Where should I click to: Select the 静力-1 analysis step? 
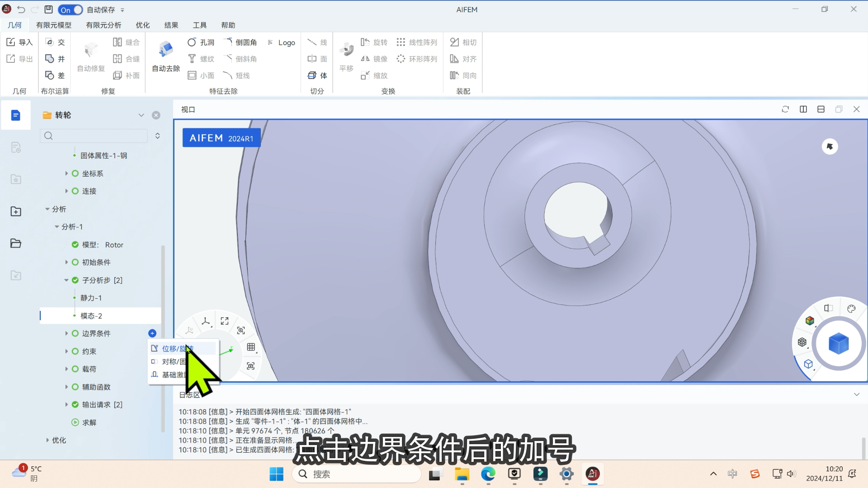pos(91,298)
